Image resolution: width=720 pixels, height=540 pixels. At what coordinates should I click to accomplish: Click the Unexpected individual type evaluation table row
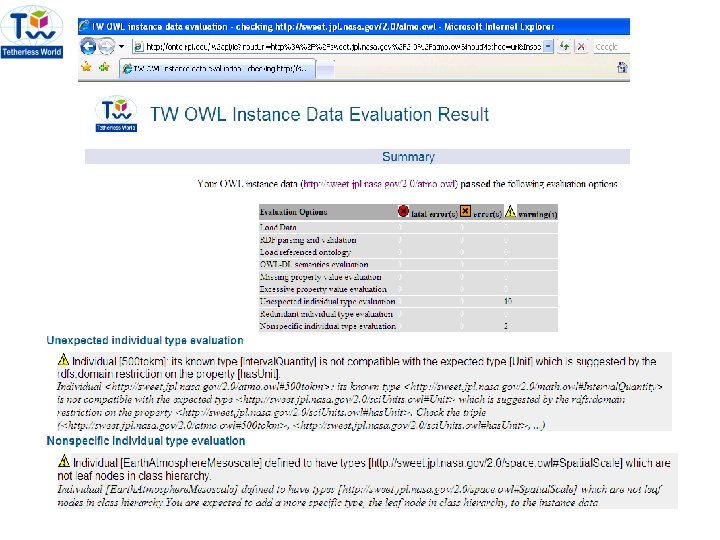click(408, 301)
